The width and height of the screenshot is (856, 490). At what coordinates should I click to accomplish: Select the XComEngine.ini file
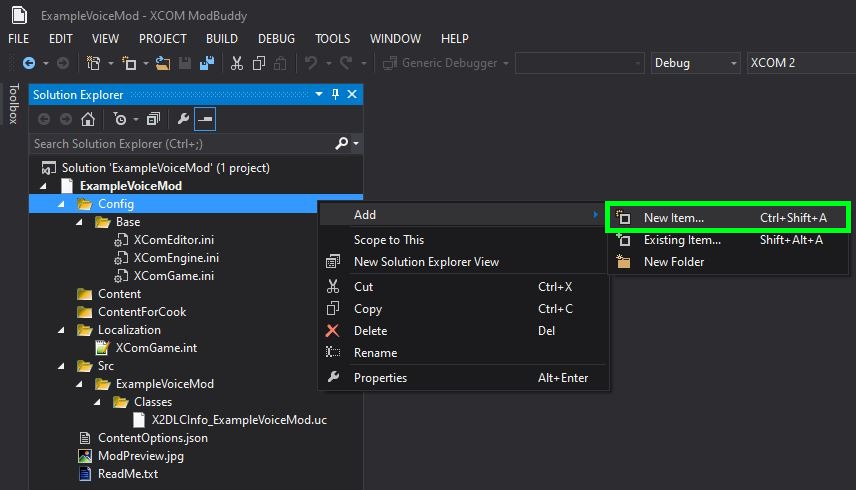point(176,258)
